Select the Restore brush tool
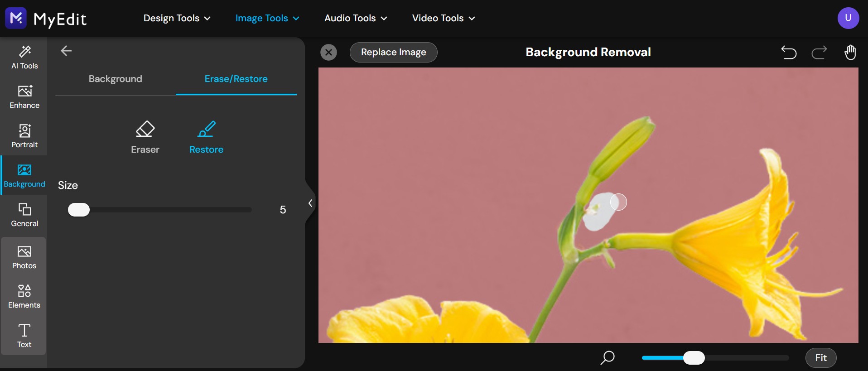 206,138
